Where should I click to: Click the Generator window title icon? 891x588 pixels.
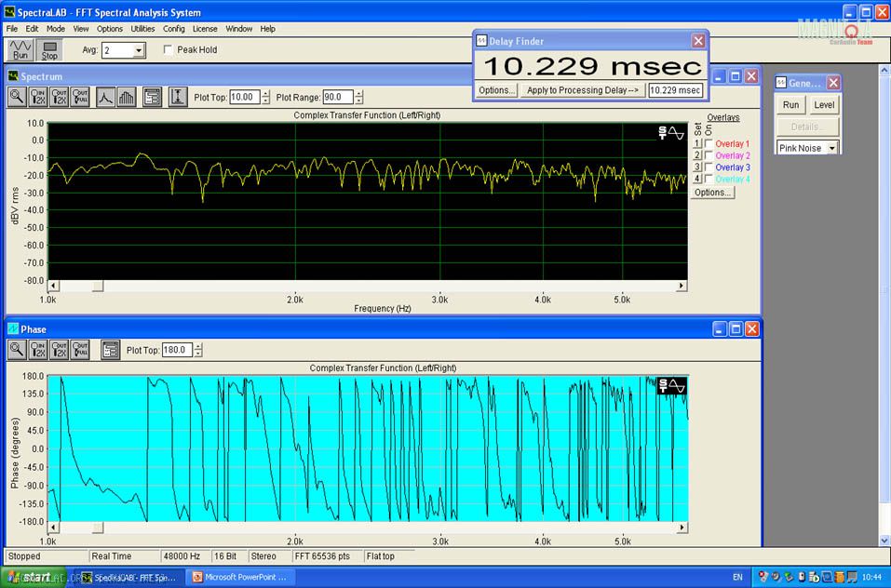click(781, 83)
